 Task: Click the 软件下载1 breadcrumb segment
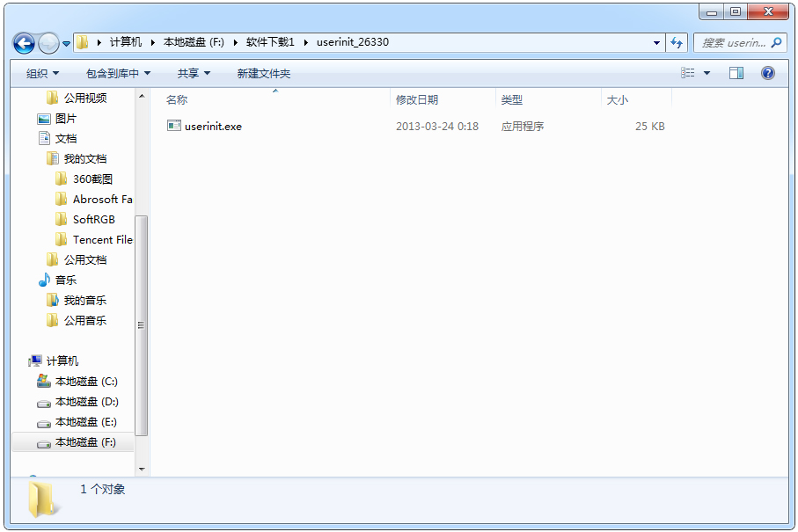(x=270, y=42)
